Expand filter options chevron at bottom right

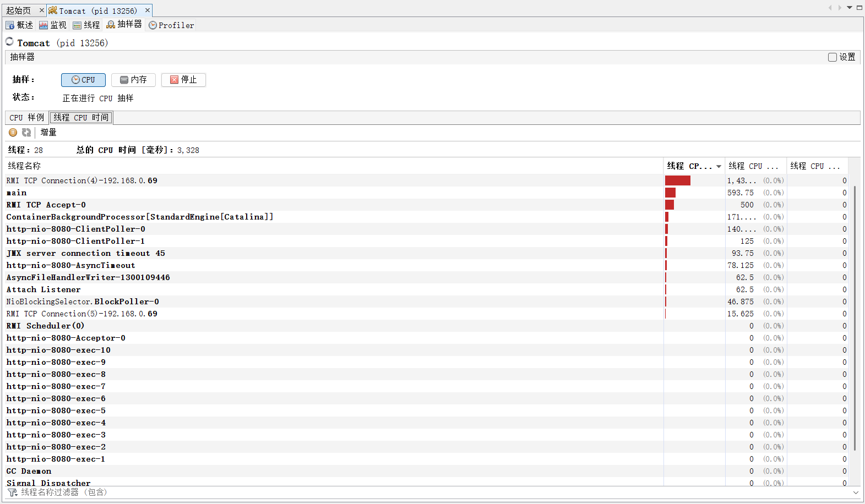[x=856, y=492]
